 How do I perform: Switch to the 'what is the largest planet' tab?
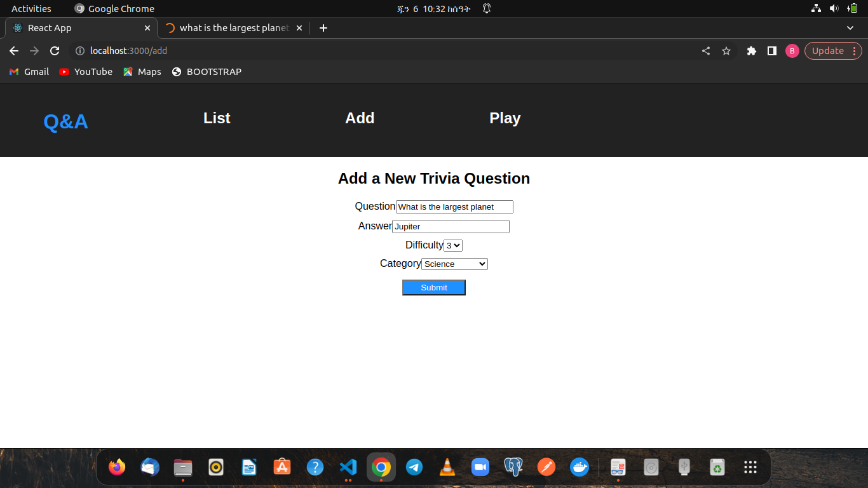[x=229, y=28]
